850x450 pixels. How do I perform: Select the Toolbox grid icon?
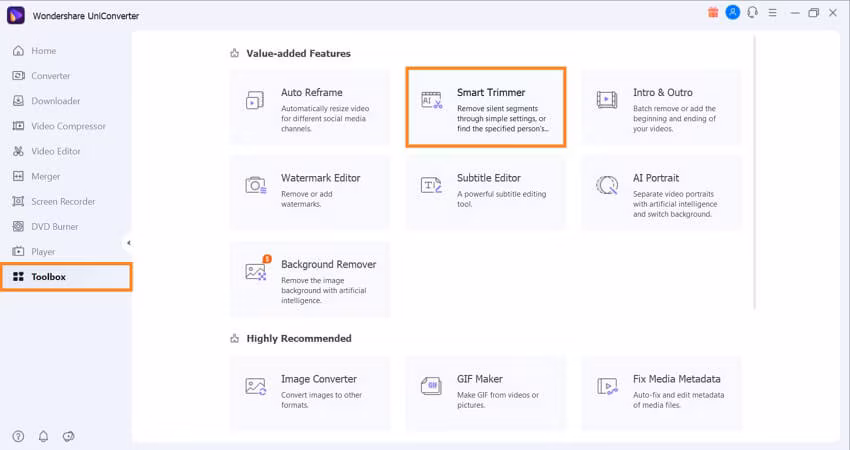18,277
